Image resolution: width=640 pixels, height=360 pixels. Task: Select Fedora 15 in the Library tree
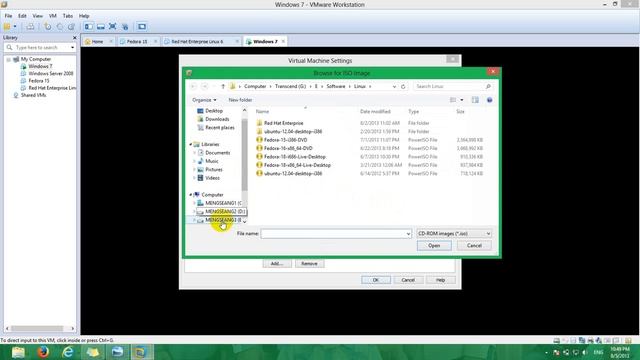pyautogui.click(x=39, y=81)
